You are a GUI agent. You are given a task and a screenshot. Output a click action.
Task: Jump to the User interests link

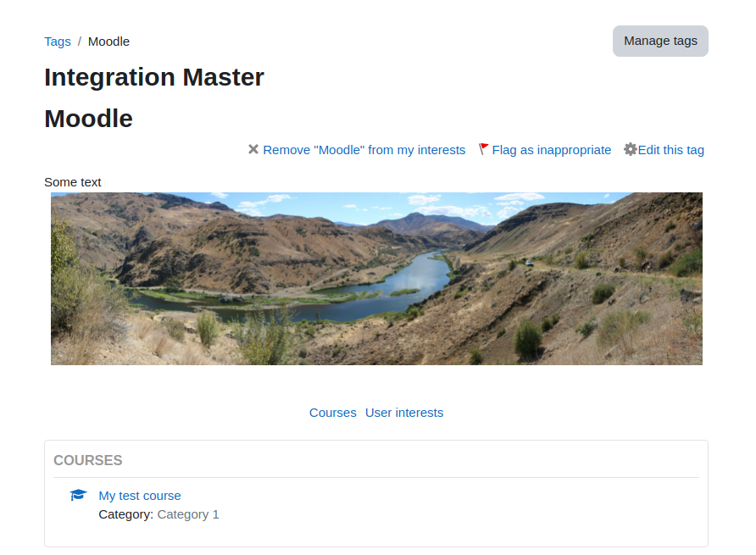404,413
